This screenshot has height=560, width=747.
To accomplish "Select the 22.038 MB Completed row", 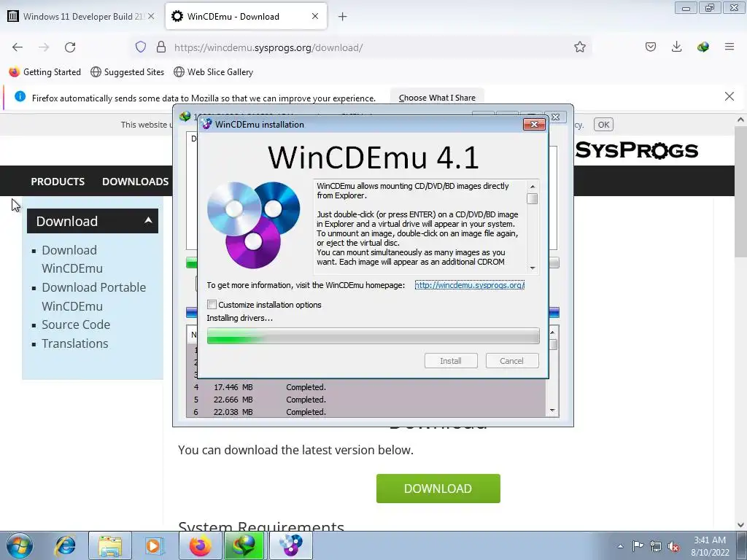I will tap(367, 412).
